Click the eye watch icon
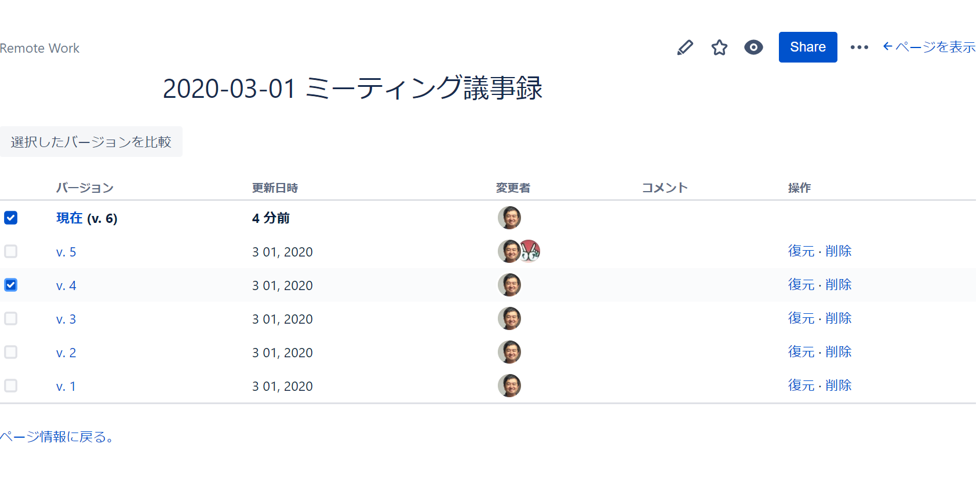Screen dimensions: 980x502 pyautogui.click(x=753, y=47)
